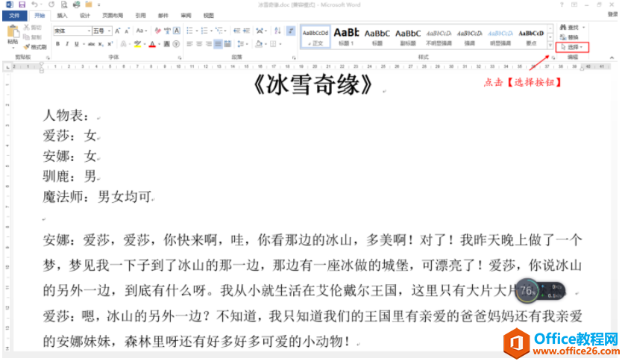This screenshot has width=625, height=364.
Task: Open the Change Case (Aa) dropdown
Action: 142,31
